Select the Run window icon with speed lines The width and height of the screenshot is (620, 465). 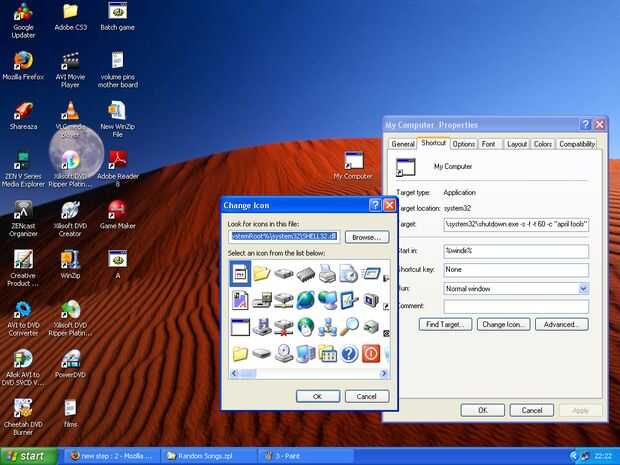371,273
